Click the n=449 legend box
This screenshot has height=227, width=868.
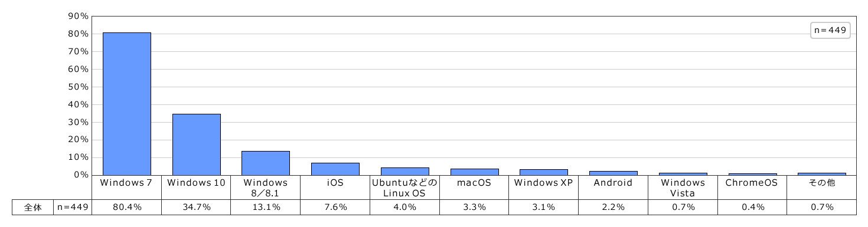click(x=830, y=31)
